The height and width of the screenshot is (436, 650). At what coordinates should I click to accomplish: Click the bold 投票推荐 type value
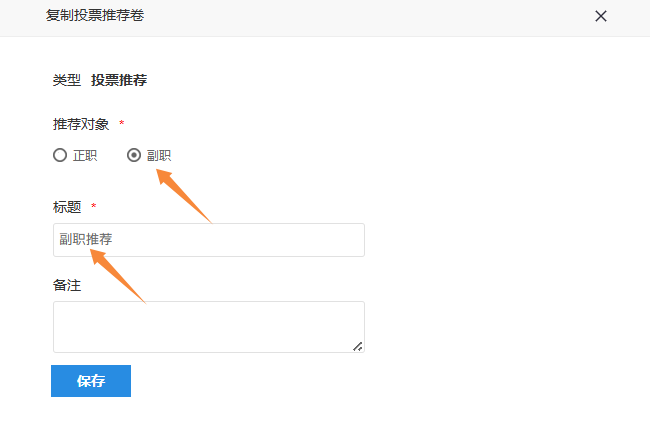119,80
